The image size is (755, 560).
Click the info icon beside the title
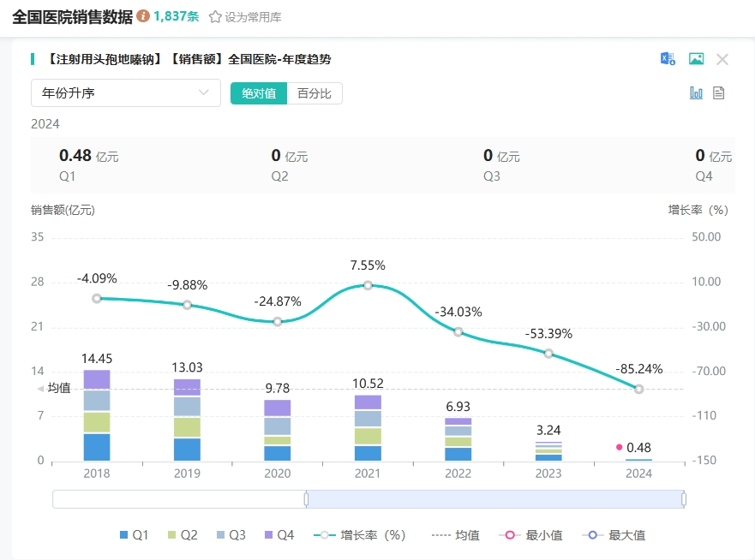tap(143, 16)
